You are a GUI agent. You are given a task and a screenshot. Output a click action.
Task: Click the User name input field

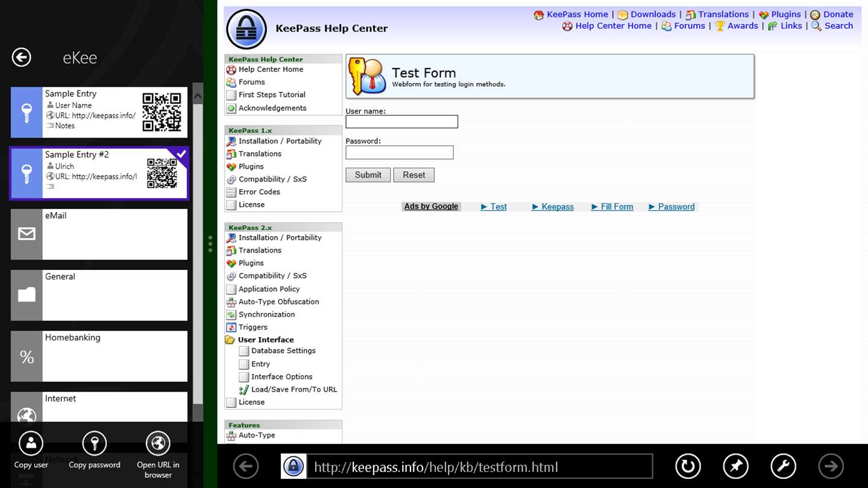tap(401, 122)
